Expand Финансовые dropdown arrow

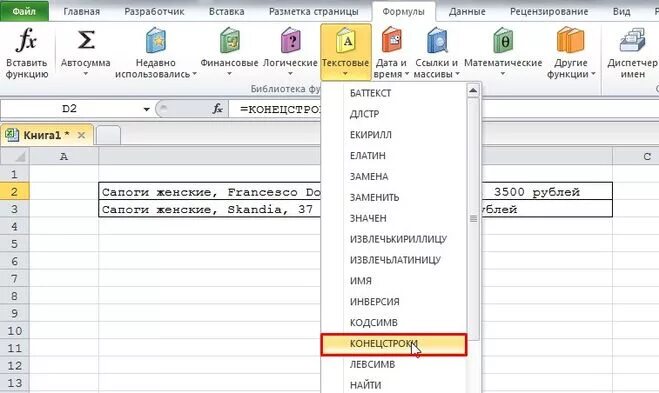click(x=229, y=74)
